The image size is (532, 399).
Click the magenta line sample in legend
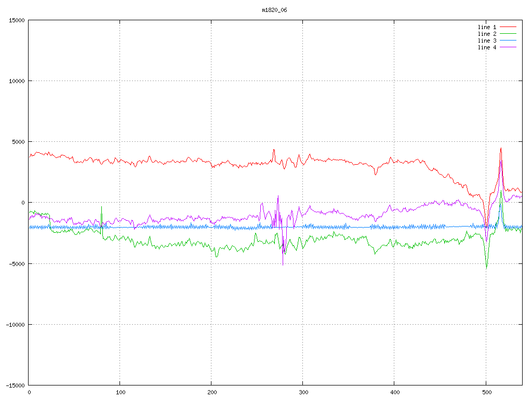(508, 47)
